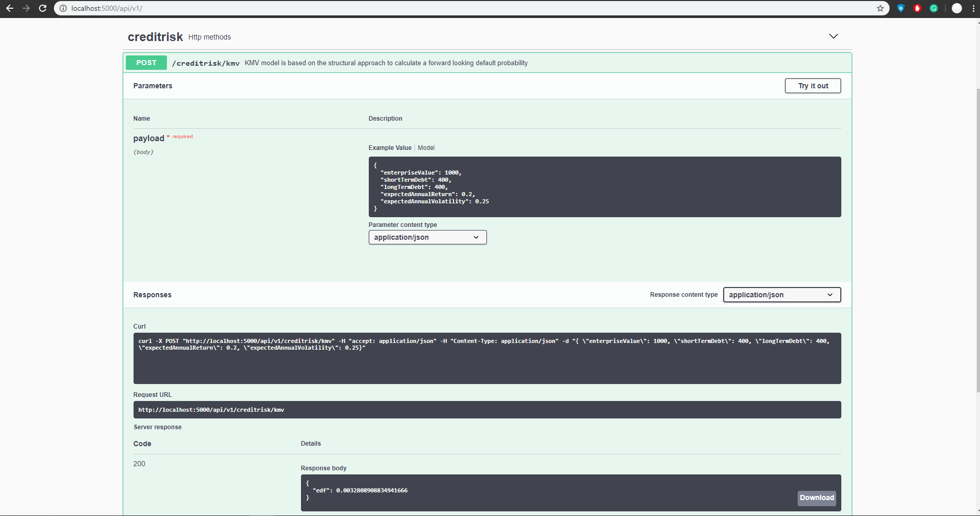
Task: Reload the page with the refresh icon
Action: (x=43, y=8)
